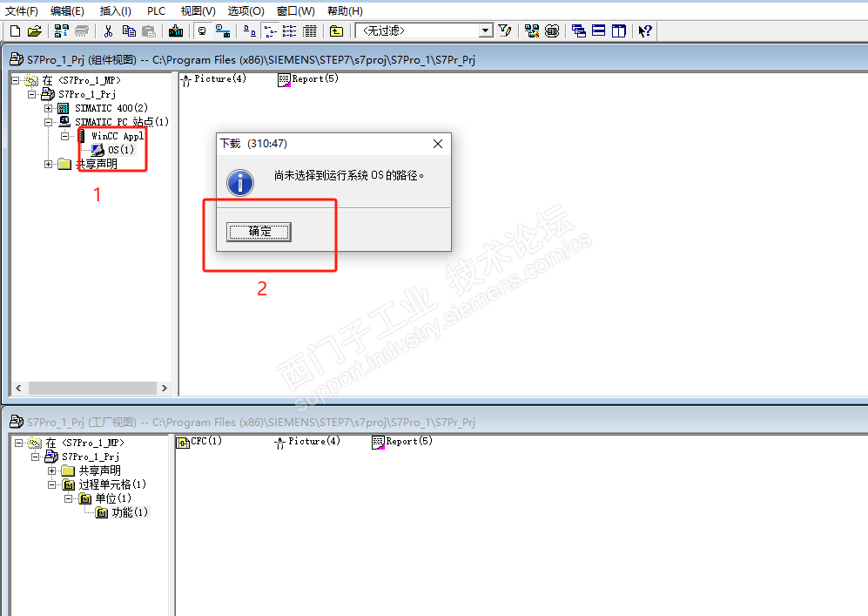
Task: Collapse S7Pro_1_MP in plant view
Action: coord(19,443)
